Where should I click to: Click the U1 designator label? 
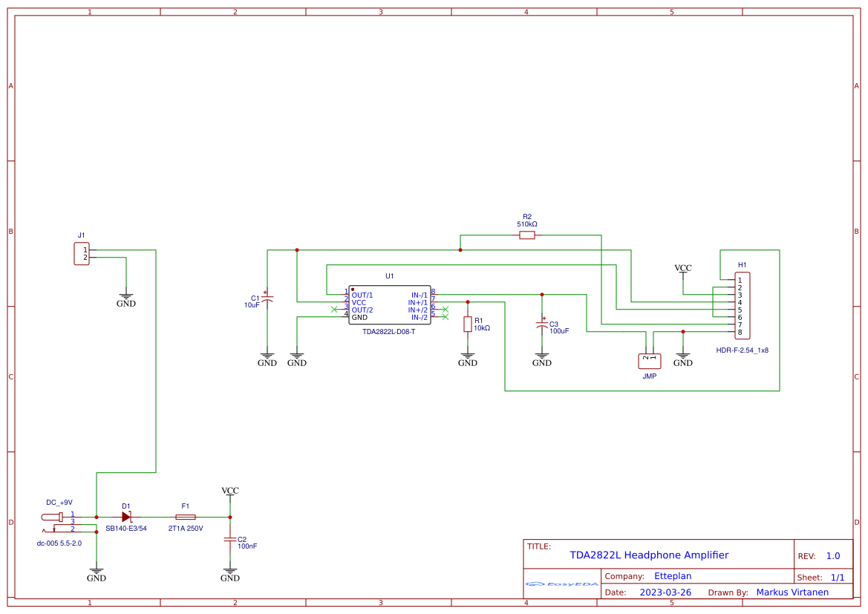(x=390, y=276)
